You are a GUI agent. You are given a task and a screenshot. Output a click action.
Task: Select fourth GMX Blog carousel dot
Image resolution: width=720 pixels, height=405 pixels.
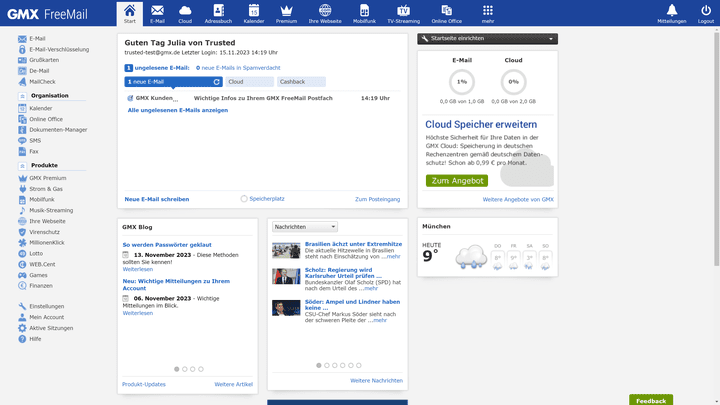pyautogui.click(x=201, y=369)
